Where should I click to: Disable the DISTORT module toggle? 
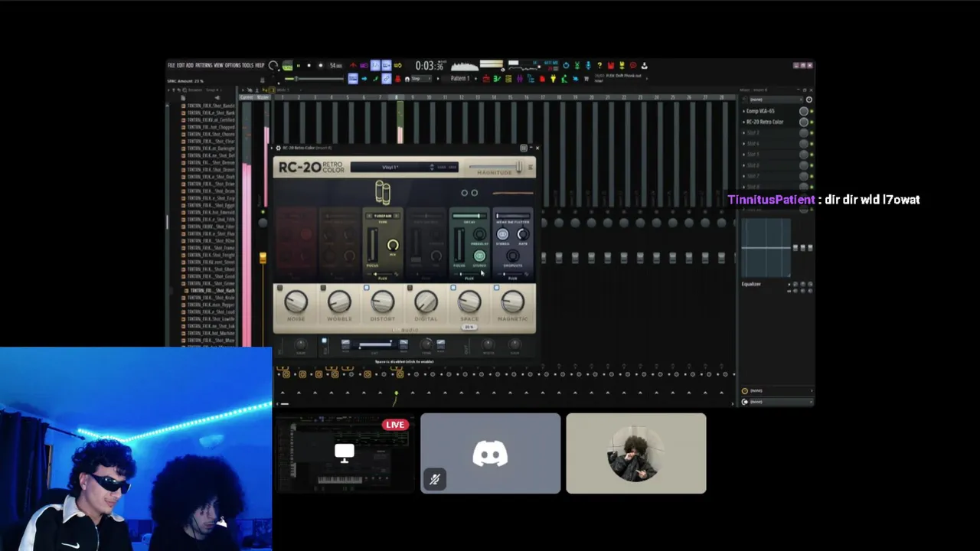[x=366, y=288]
